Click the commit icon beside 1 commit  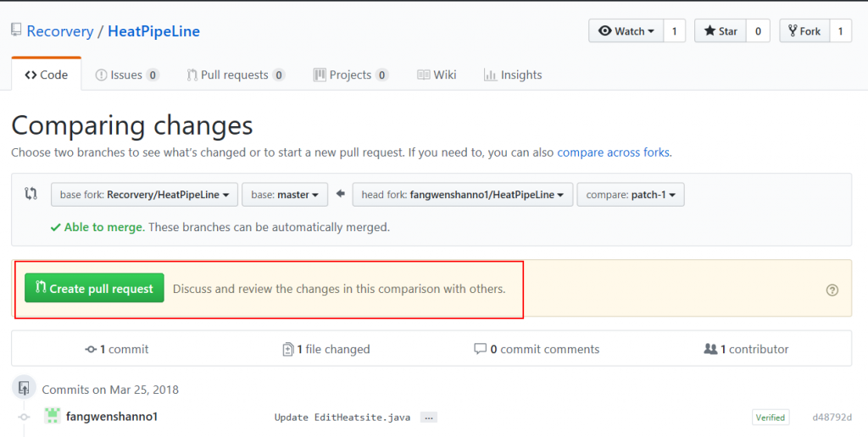point(91,350)
